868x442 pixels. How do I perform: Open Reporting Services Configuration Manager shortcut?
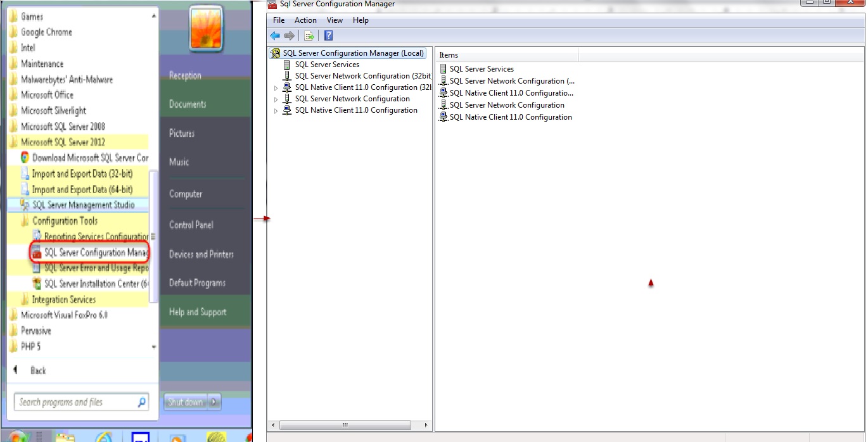96,237
